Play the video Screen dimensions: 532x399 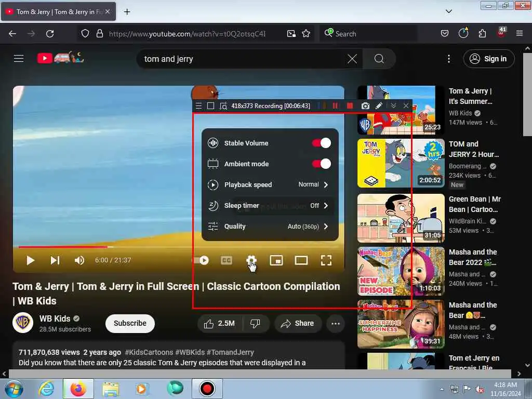pos(30,260)
